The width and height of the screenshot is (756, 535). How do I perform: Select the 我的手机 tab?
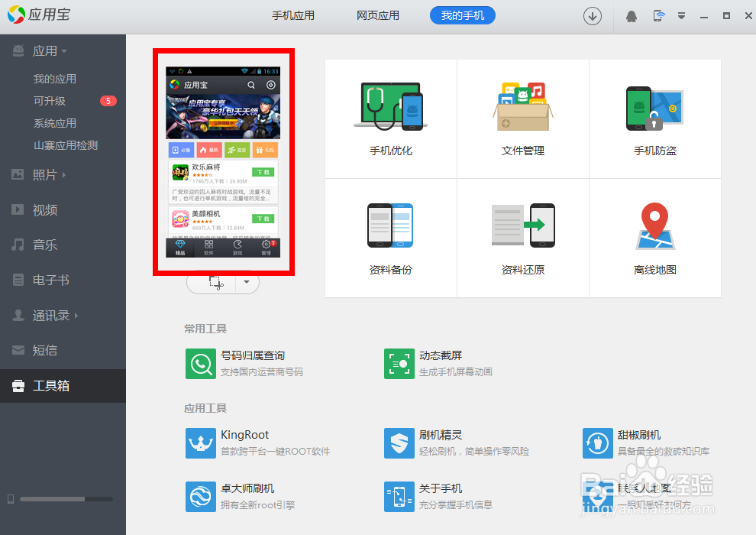(462, 15)
